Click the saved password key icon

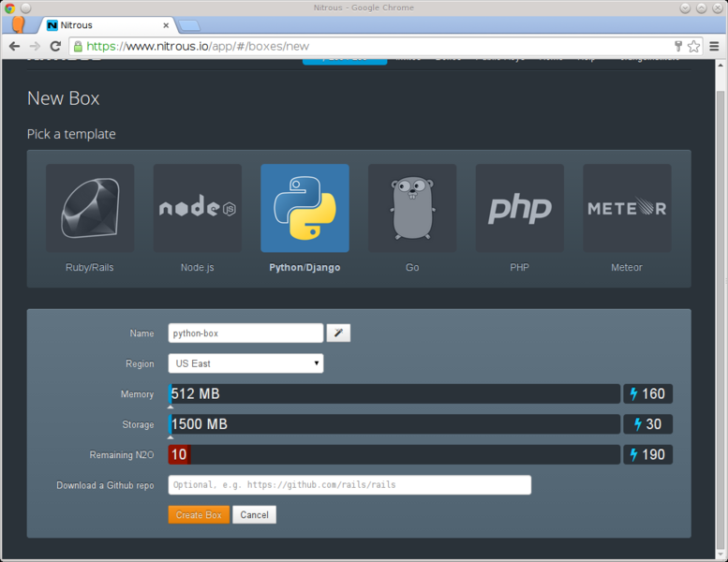coord(678,46)
